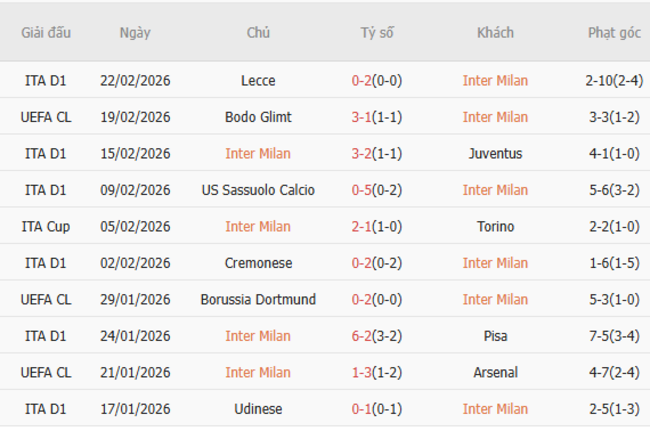650x431 pixels.
Task: Click the Lecce home team link
Action: [x=258, y=81]
